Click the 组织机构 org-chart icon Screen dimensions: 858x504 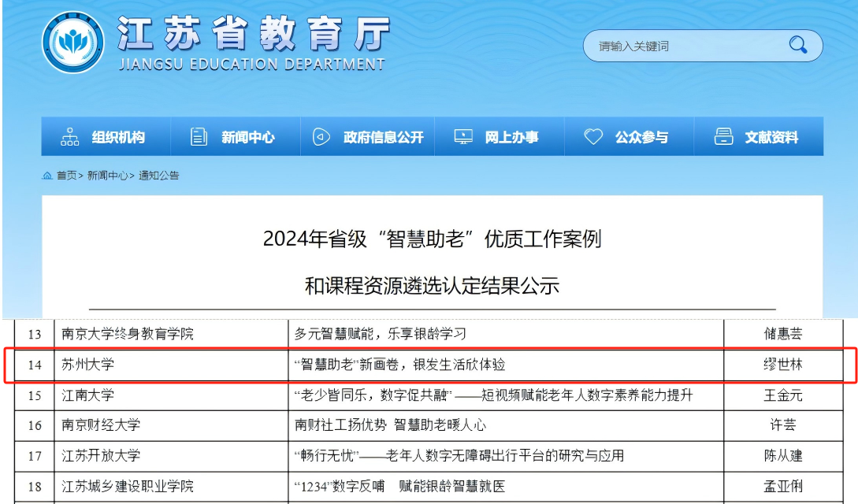point(69,137)
